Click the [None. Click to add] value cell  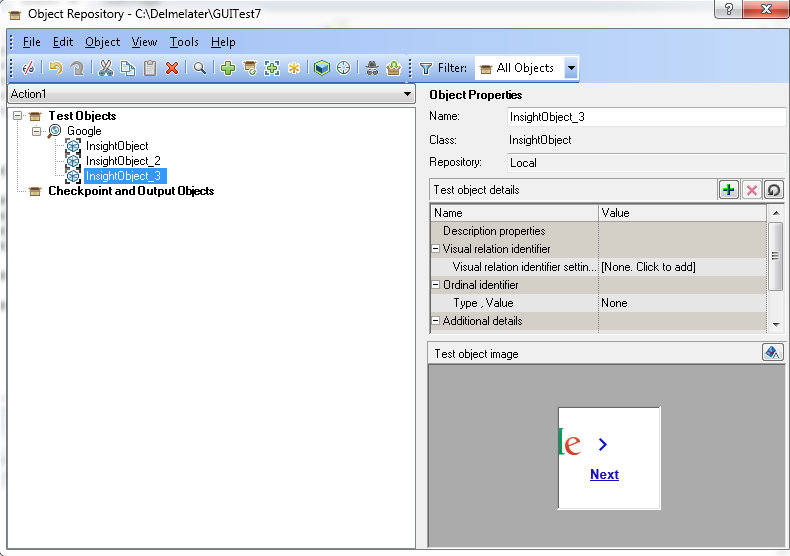coord(682,267)
